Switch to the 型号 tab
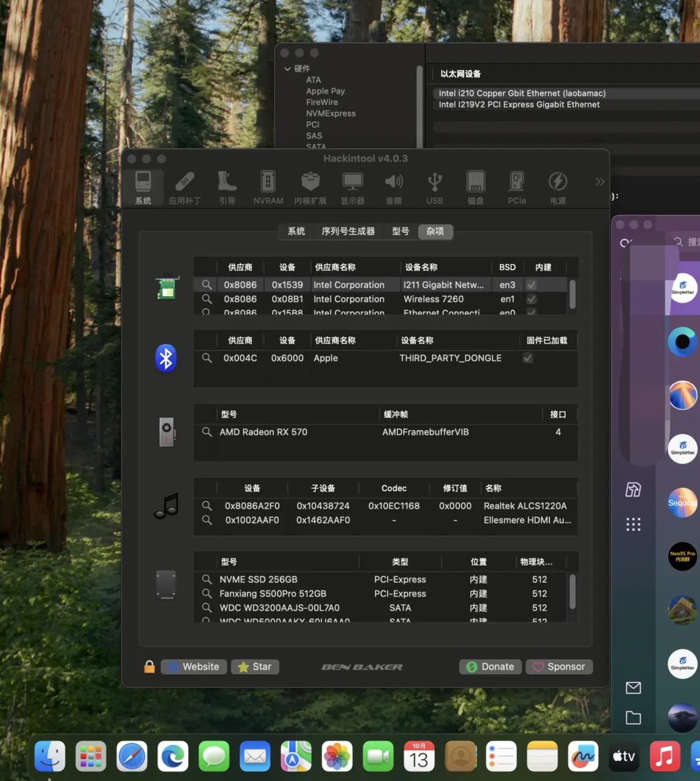700x781 pixels. pos(401,231)
